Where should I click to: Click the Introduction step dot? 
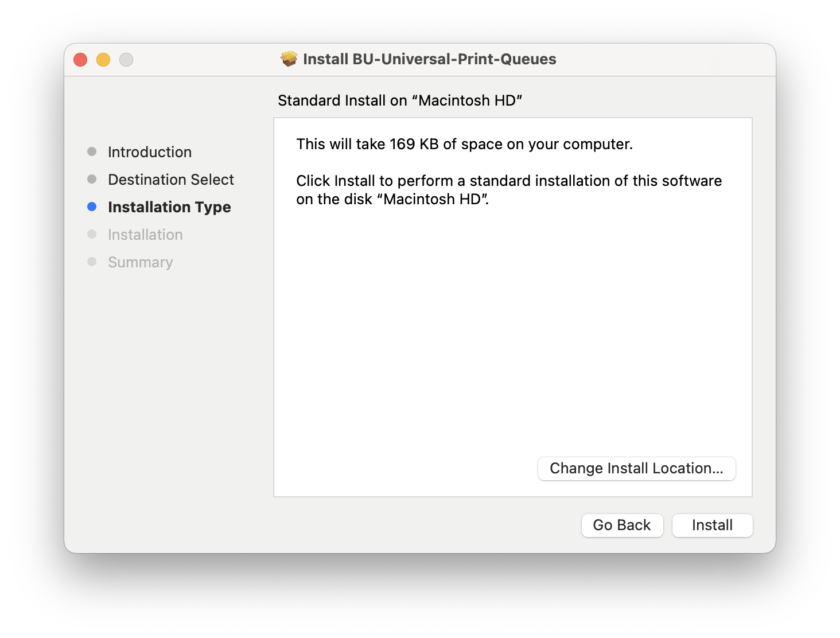click(x=92, y=151)
